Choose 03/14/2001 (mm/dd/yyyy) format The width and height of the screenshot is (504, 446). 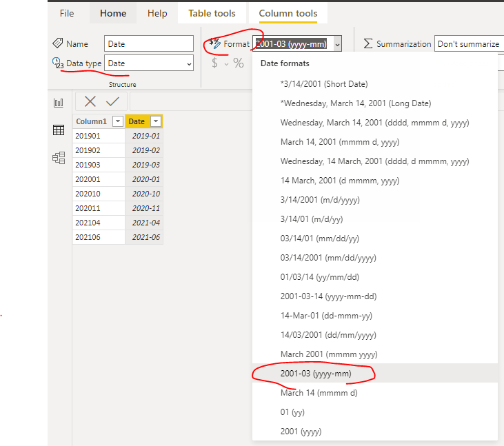375,257
